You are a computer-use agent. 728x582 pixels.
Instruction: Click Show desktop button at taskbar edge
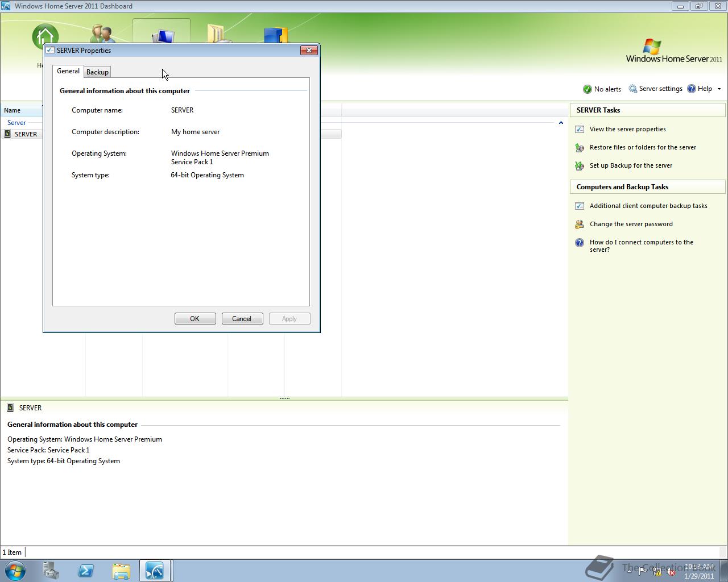tap(723, 570)
